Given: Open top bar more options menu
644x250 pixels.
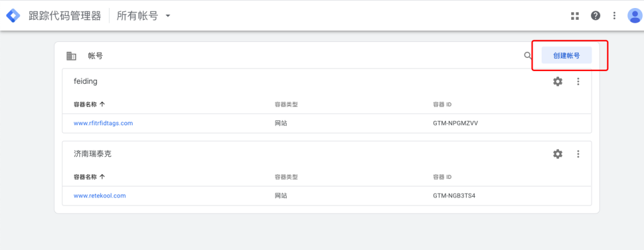Looking at the screenshot, I should click(614, 16).
